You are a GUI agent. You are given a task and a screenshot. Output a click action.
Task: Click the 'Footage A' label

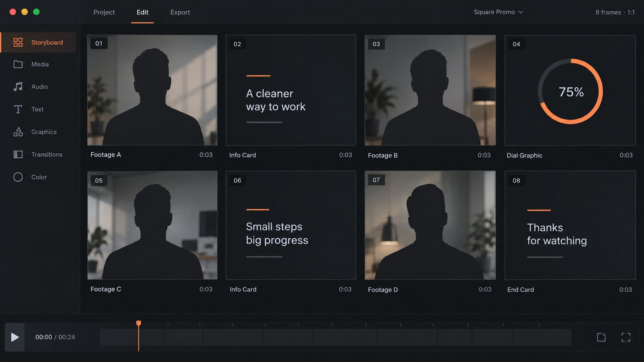106,155
